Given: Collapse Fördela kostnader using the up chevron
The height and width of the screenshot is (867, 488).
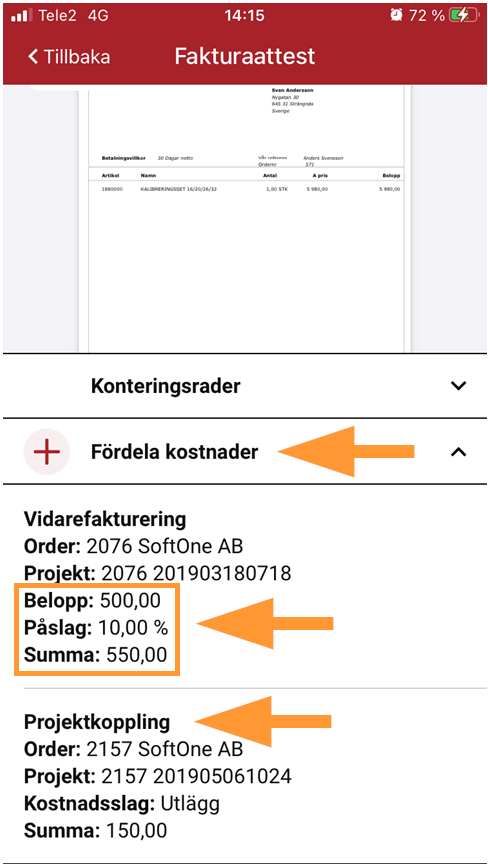Looking at the screenshot, I should [x=458, y=452].
